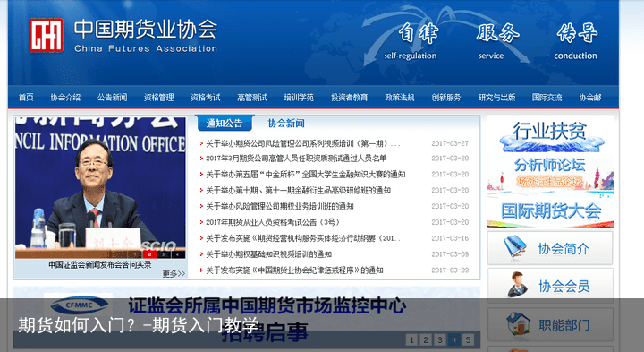The height and width of the screenshot is (352, 644).
Task: Go to banner page 4
Action: click(453, 340)
